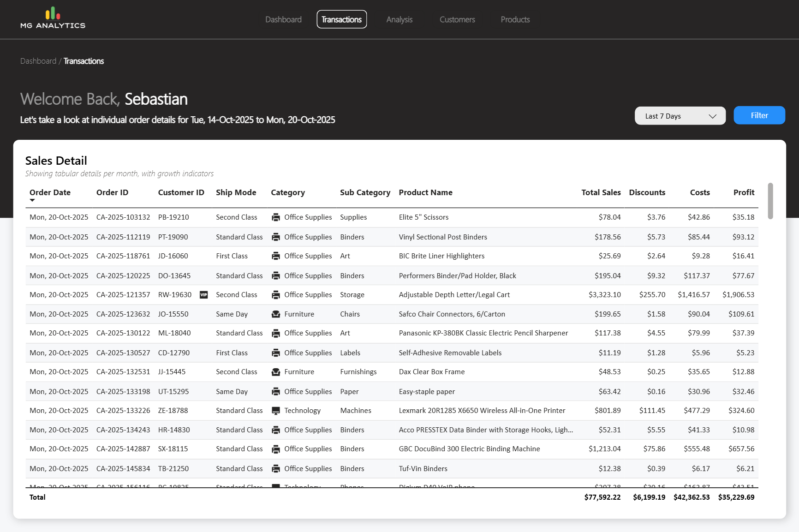
Task: Toggle sort arrow under Order Date header
Action: (32, 200)
